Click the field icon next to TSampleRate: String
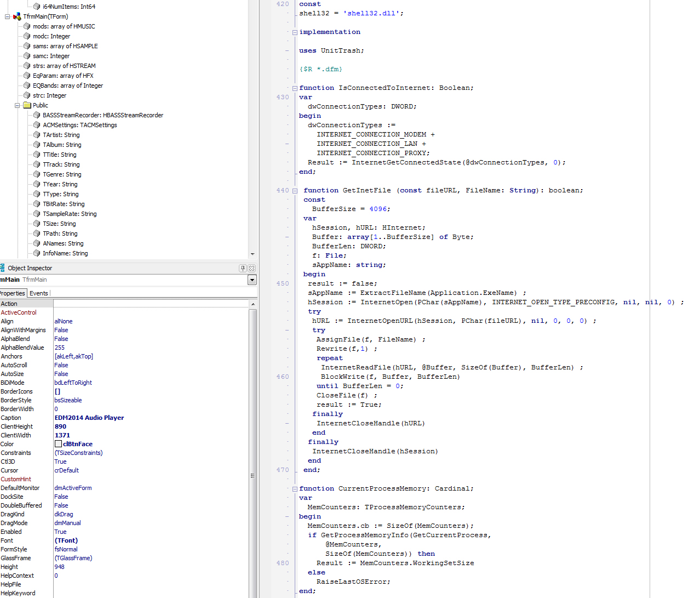This screenshot has height=598, width=700. [x=37, y=214]
